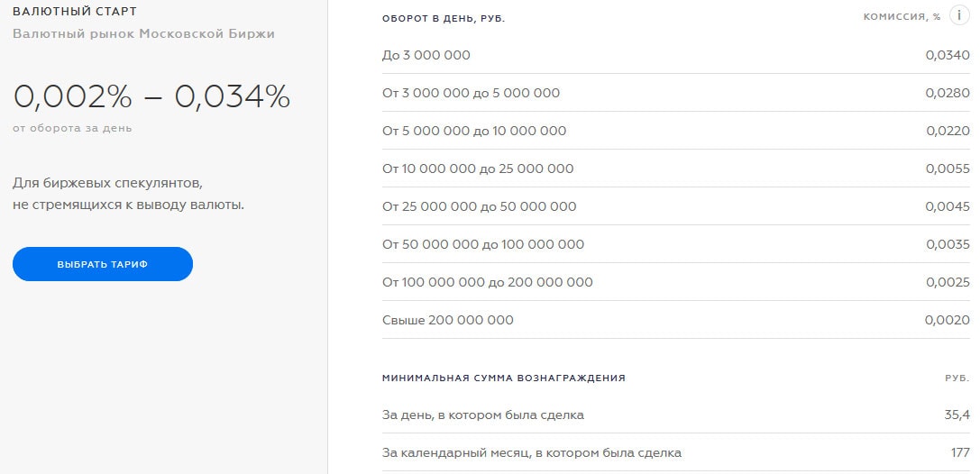The width and height of the screenshot is (980, 474).
Task: Select the За календарный месяц row label
Action: point(532,453)
